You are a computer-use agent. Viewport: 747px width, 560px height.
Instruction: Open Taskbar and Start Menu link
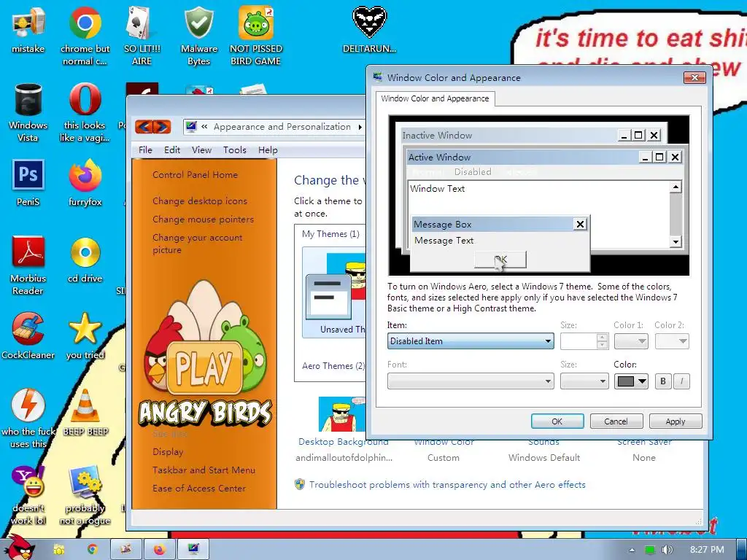tap(204, 470)
